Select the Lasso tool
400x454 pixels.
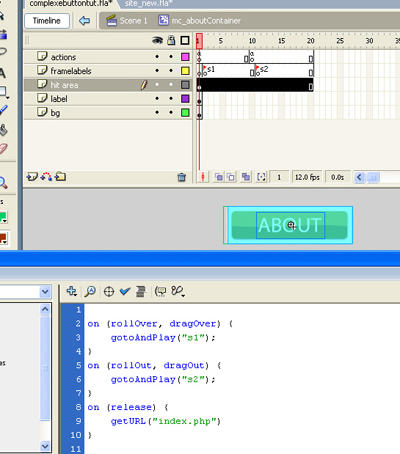3,52
